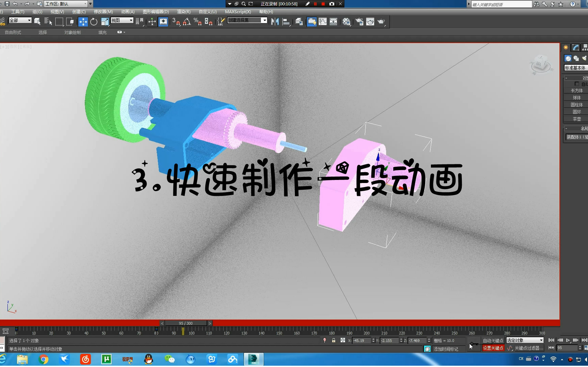Open the Curve Editor icon
Screen dimensions: 588x367
click(x=323, y=22)
